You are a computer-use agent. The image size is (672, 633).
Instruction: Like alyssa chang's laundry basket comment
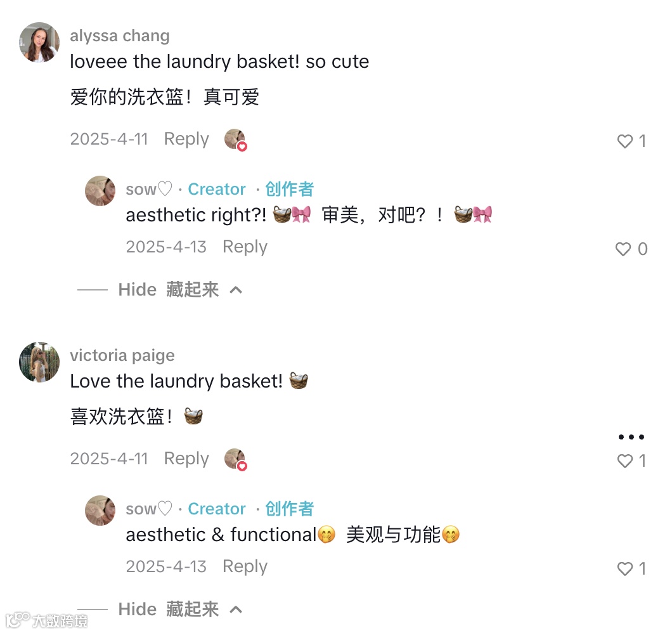[625, 141]
